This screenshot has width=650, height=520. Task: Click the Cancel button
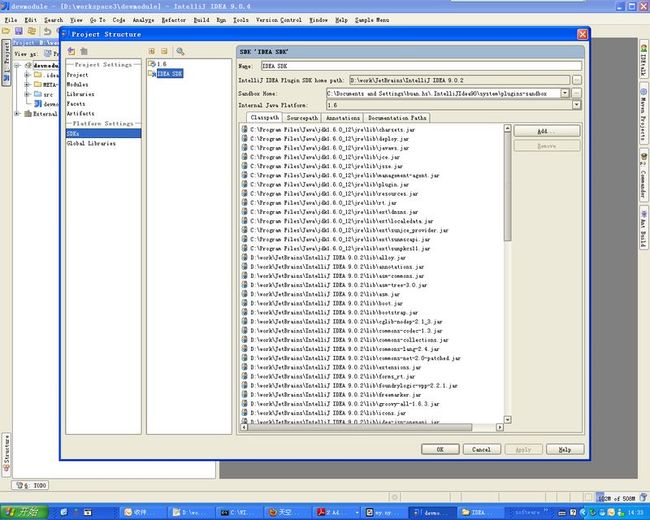[481, 450]
